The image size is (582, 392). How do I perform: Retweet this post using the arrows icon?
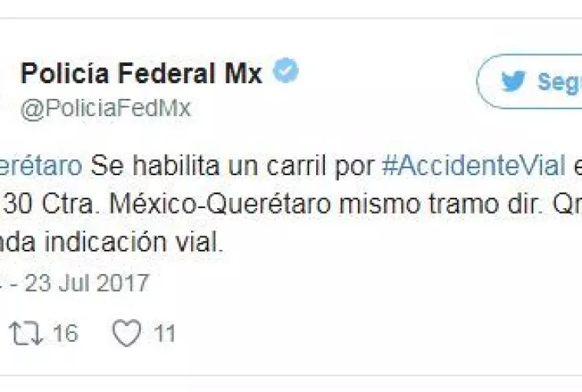click(26, 333)
